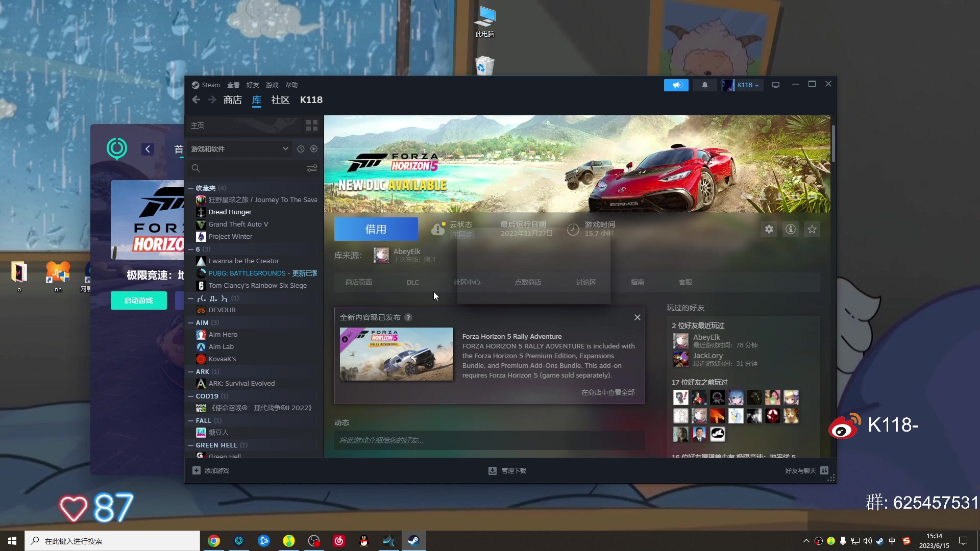Open the 指南 guides link

637,282
